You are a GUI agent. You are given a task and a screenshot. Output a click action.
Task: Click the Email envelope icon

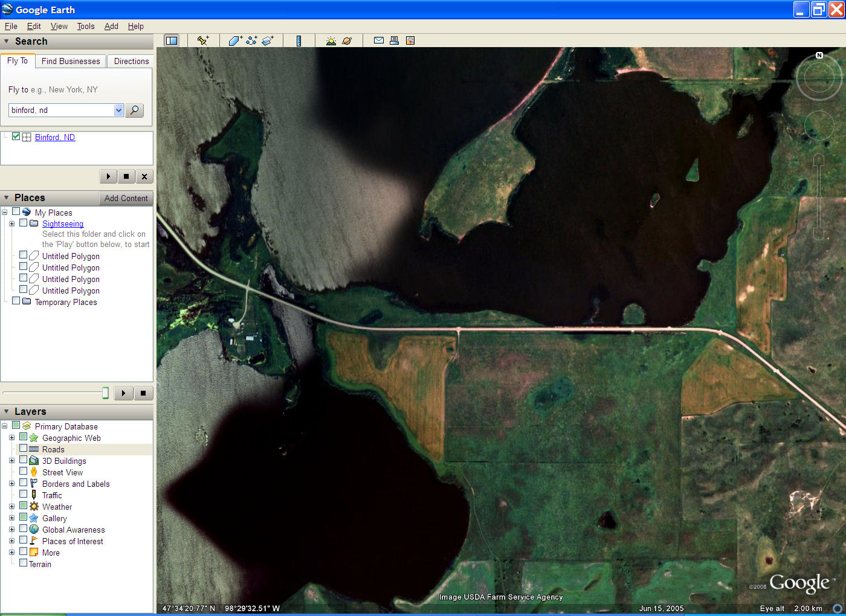click(x=379, y=40)
